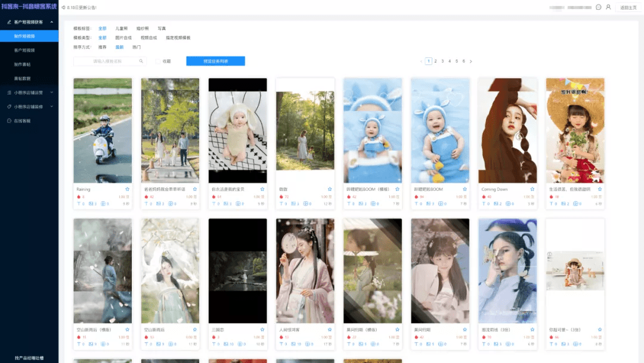The width and height of the screenshot is (644, 363).
Task: Collapse the 客户短视频获客 sidebar section
Action: [52, 22]
